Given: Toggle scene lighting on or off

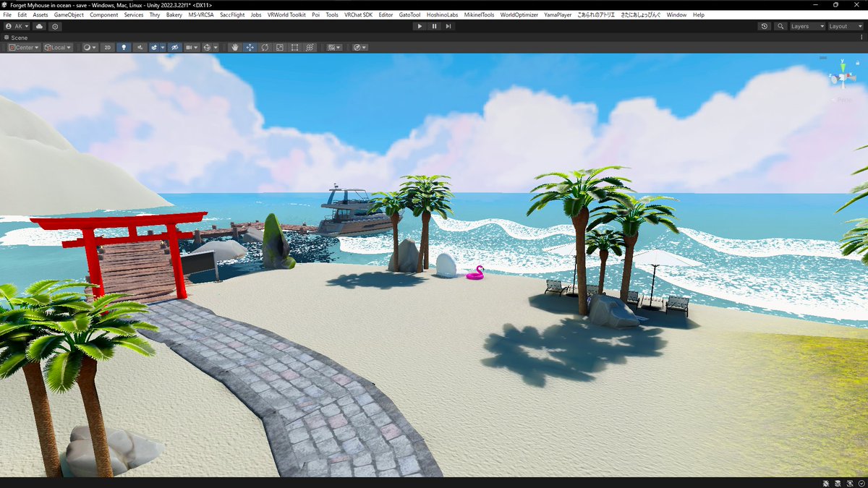Looking at the screenshot, I should click(124, 48).
